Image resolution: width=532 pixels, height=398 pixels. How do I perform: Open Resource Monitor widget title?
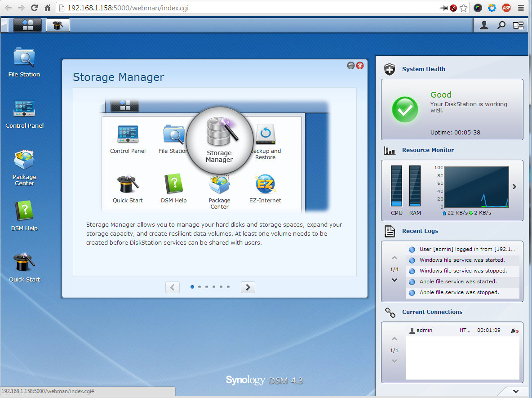[428, 150]
